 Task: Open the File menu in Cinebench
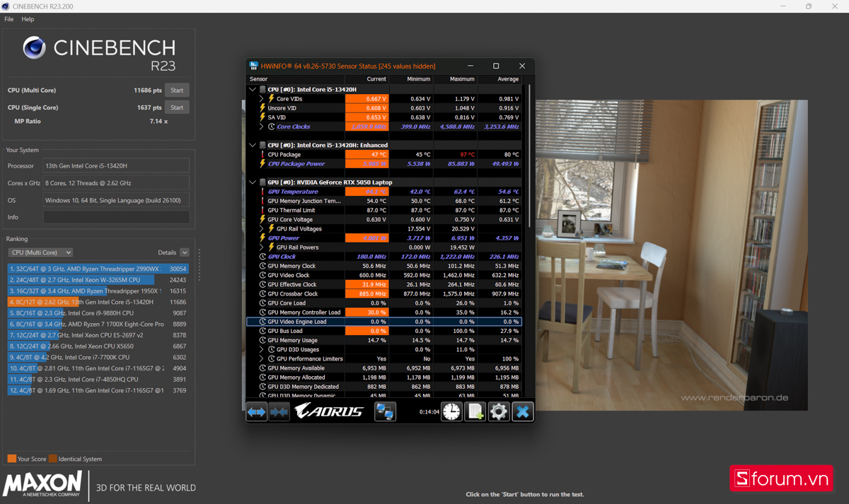(x=9, y=19)
